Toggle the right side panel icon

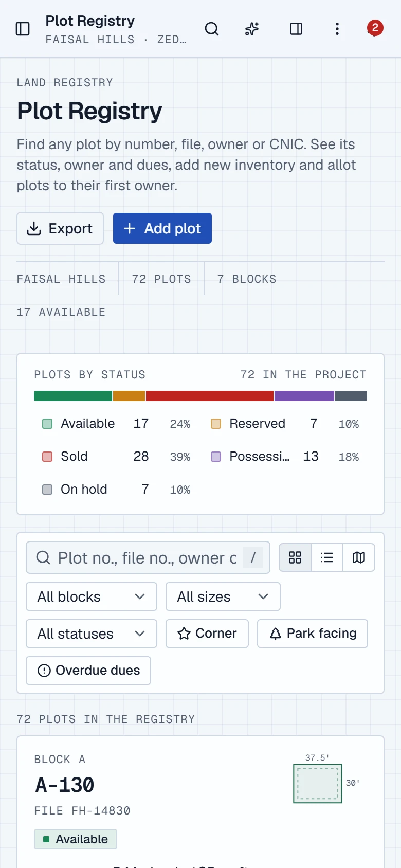(296, 29)
